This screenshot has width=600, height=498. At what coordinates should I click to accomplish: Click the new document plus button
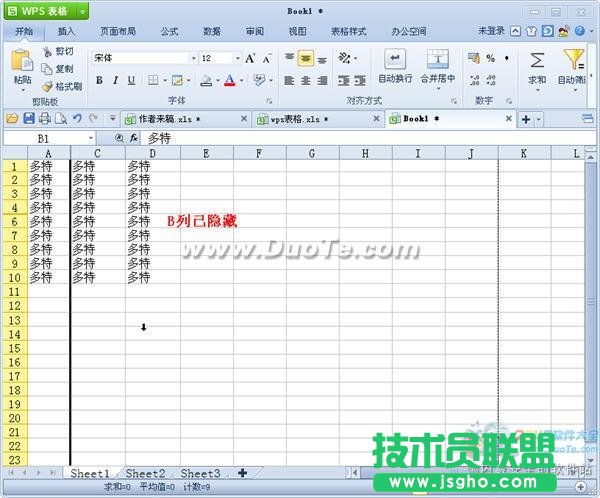[x=526, y=119]
